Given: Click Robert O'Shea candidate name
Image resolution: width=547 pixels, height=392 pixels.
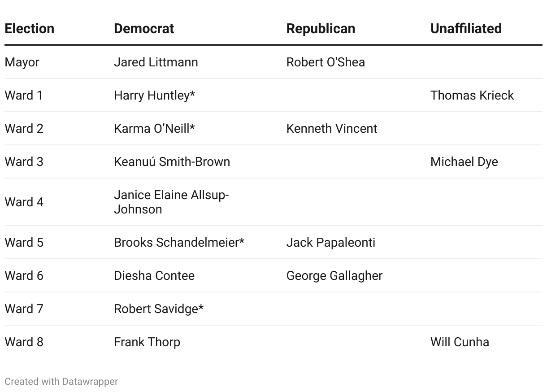Looking at the screenshot, I should (326, 62).
